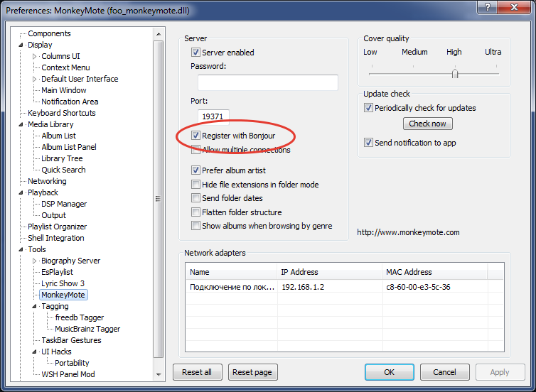Select MonkeyMote tree item
This screenshot has height=392, width=536.
(x=63, y=295)
